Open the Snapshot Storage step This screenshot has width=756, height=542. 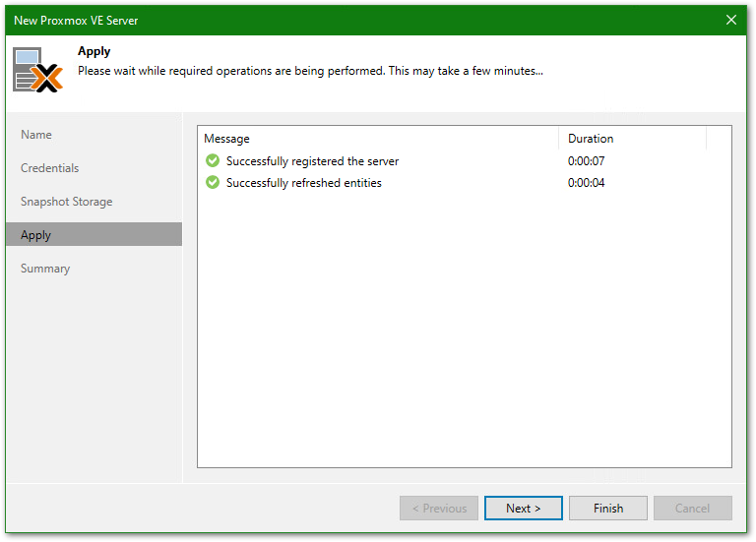67,202
